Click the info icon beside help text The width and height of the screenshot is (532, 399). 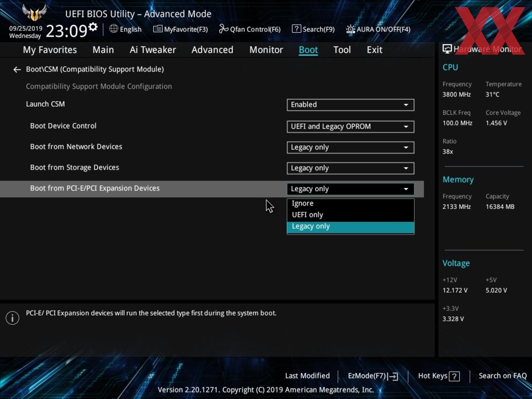tap(13, 318)
